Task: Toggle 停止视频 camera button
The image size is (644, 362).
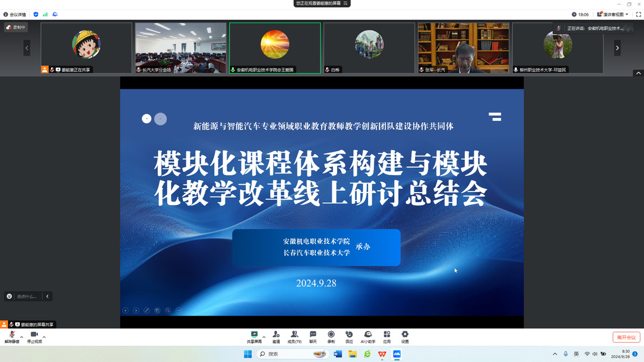Action: [x=34, y=337]
